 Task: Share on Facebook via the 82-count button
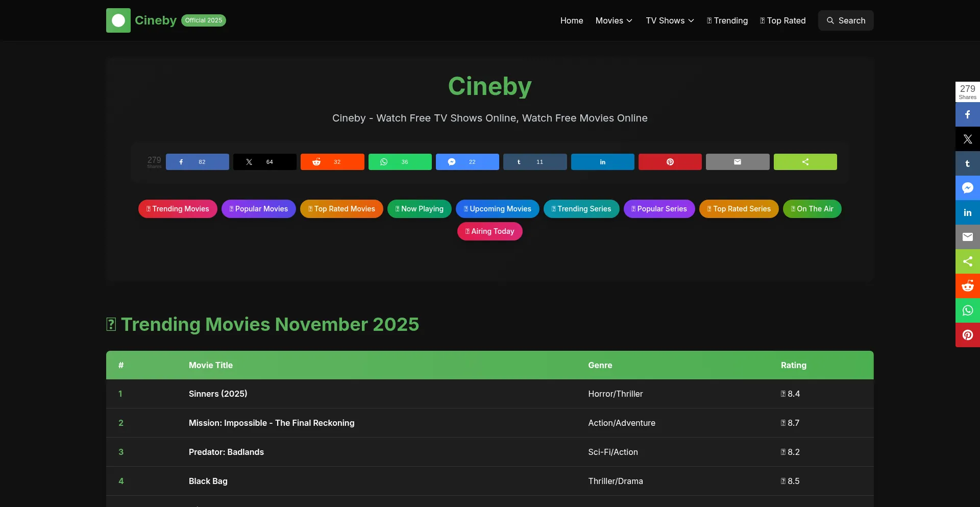point(198,162)
